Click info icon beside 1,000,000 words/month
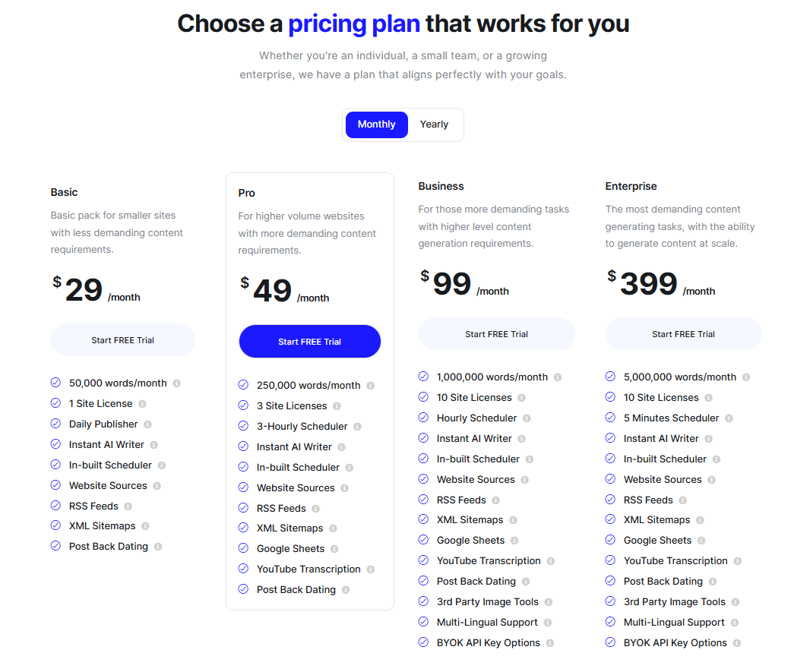 click(x=558, y=377)
